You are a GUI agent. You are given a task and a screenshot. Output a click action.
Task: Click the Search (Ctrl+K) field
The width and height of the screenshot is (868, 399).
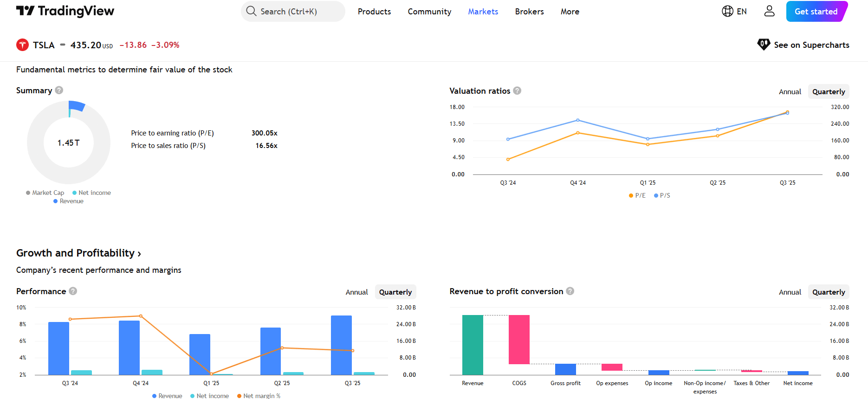coord(293,12)
